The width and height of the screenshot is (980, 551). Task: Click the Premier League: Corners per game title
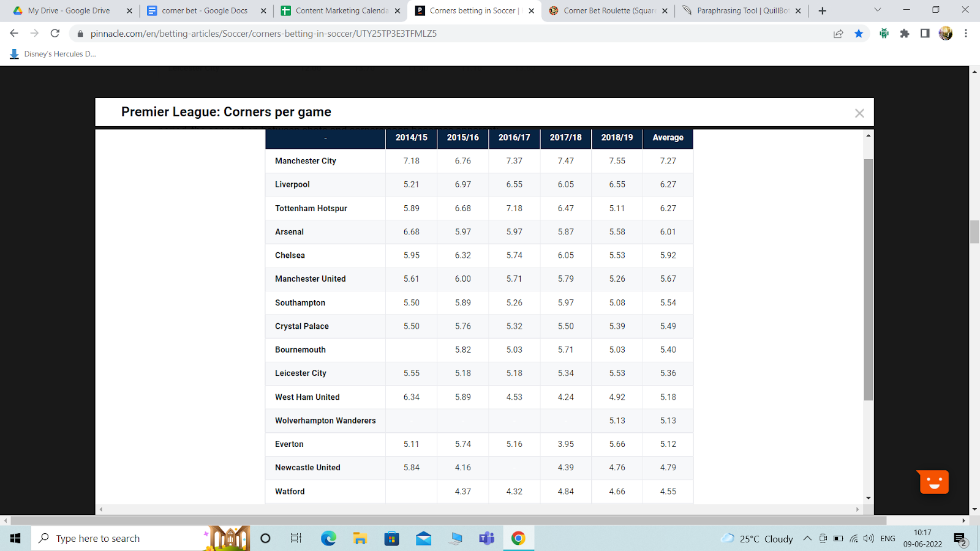click(x=226, y=112)
